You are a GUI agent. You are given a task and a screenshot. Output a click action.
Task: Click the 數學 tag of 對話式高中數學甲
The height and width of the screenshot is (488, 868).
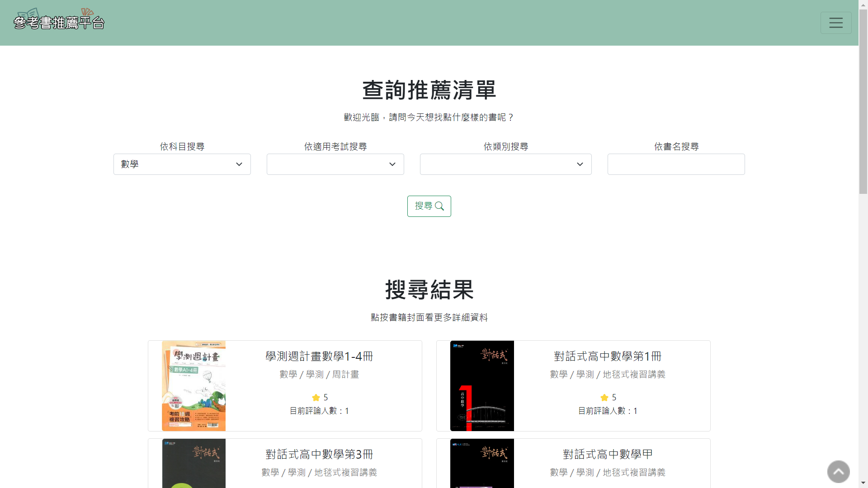pyautogui.click(x=559, y=472)
